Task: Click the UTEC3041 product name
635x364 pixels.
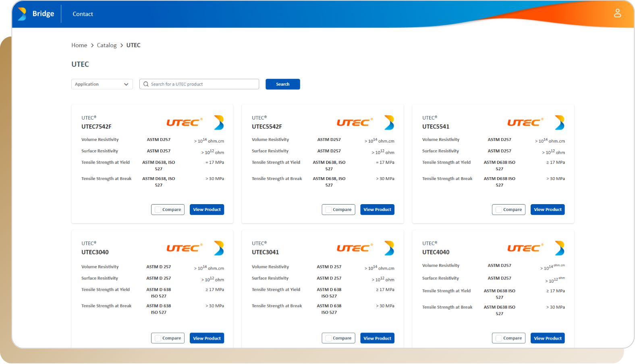Action: pos(265,252)
